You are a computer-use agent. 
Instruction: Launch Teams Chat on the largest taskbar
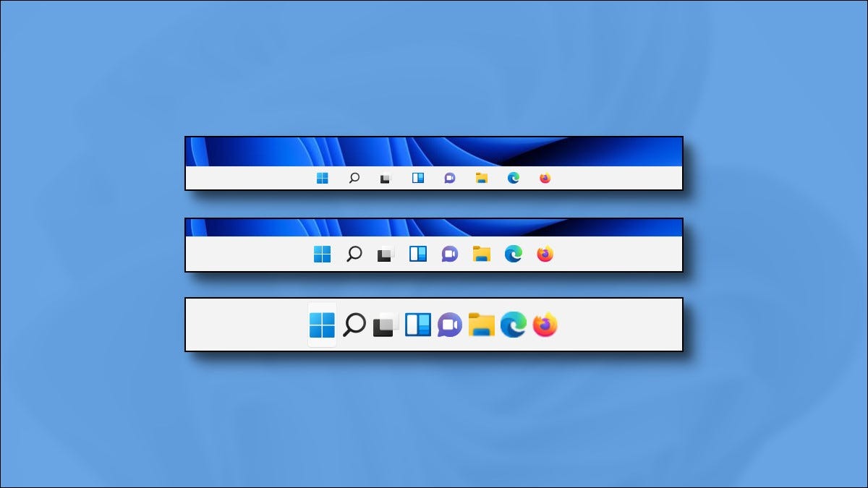pyautogui.click(x=449, y=325)
